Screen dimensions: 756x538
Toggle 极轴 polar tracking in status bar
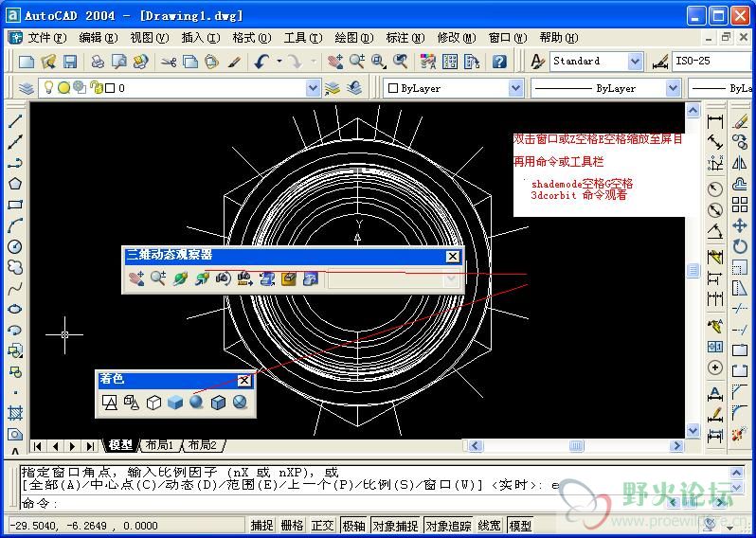pos(353,526)
